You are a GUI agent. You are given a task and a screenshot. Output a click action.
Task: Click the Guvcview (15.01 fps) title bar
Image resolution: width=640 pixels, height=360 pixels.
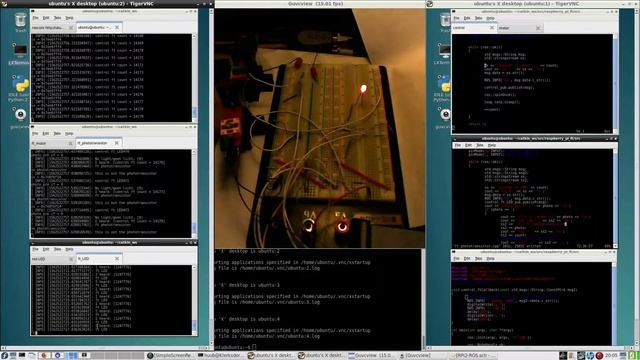(x=320, y=4)
